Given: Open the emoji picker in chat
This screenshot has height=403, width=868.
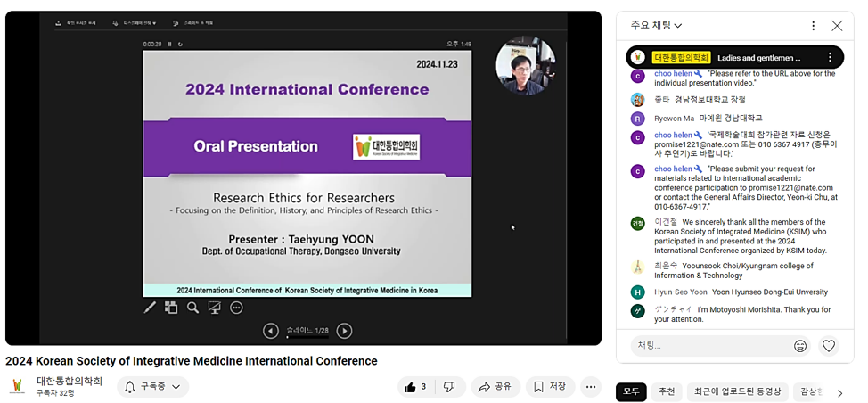Looking at the screenshot, I should coord(800,346).
